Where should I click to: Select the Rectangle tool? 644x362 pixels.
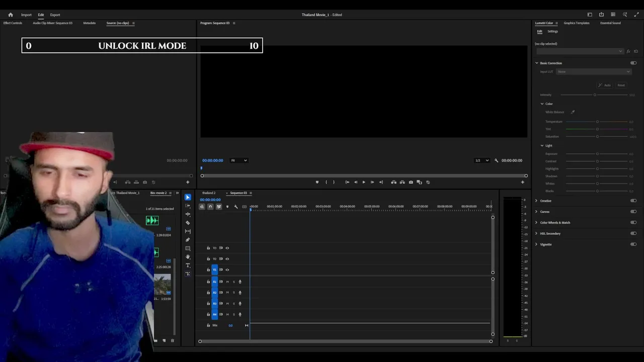(x=188, y=248)
